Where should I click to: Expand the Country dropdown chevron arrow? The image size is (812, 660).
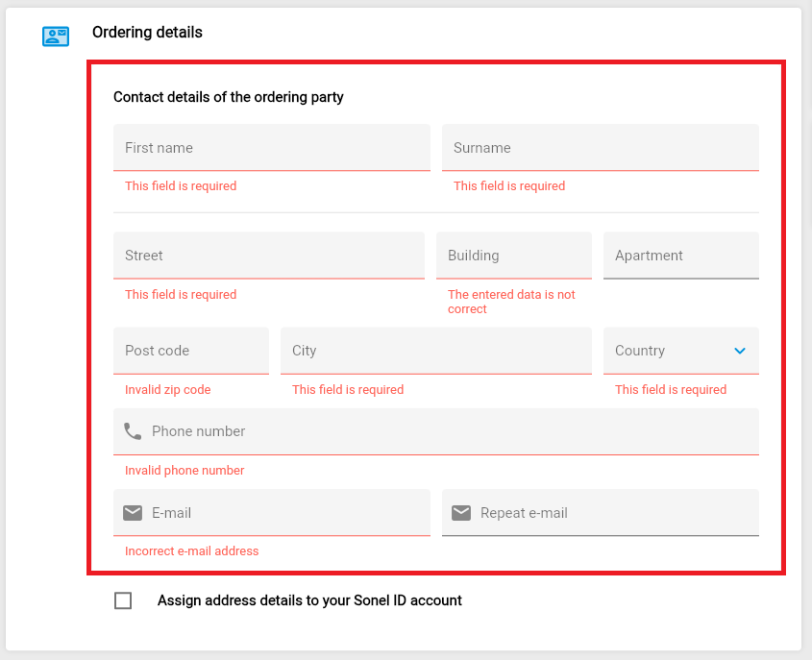[x=740, y=351]
